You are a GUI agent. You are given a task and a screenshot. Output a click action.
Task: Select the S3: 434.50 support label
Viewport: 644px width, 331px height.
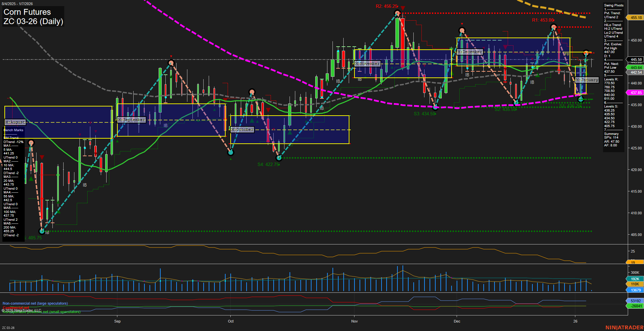tap(424, 114)
